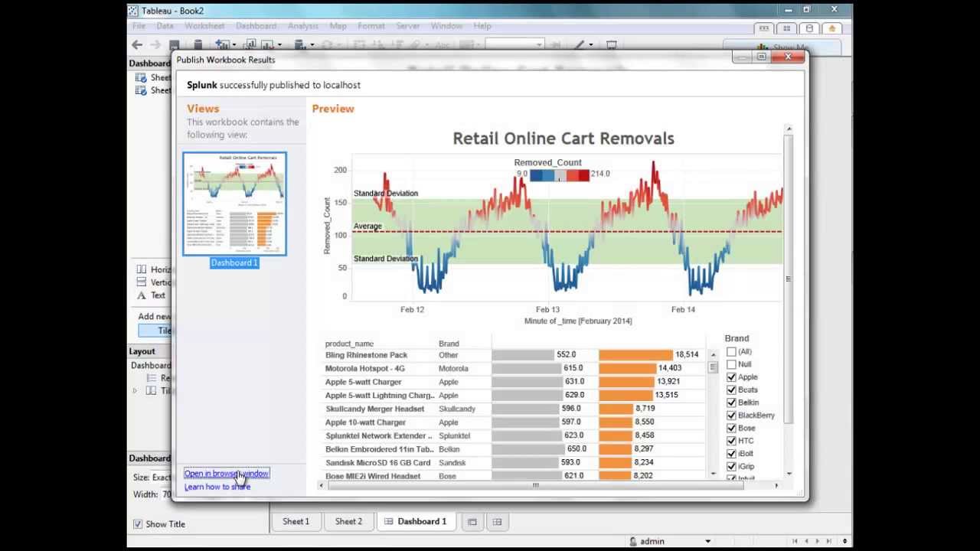Toggle the Show Title checkbox
The image size is (980, 551).
click(138, 524)
